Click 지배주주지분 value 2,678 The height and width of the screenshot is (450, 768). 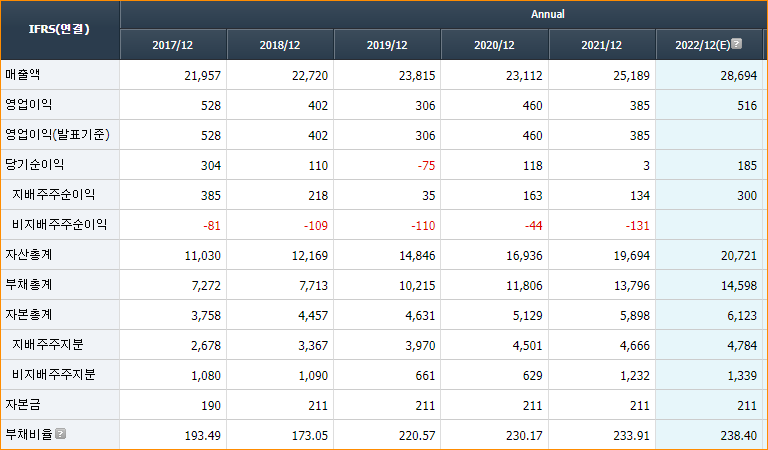(x=206, y=346)
